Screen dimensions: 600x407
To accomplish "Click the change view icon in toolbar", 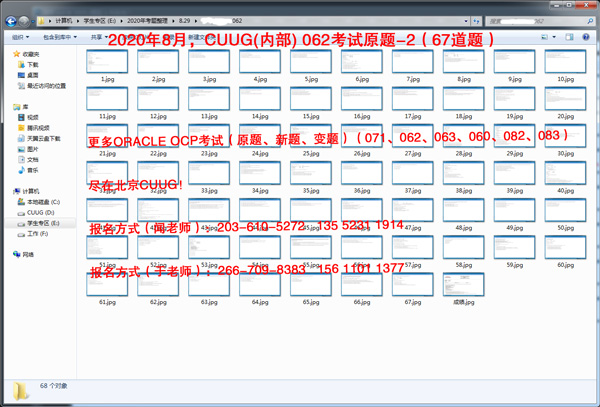I will (545, 37).
